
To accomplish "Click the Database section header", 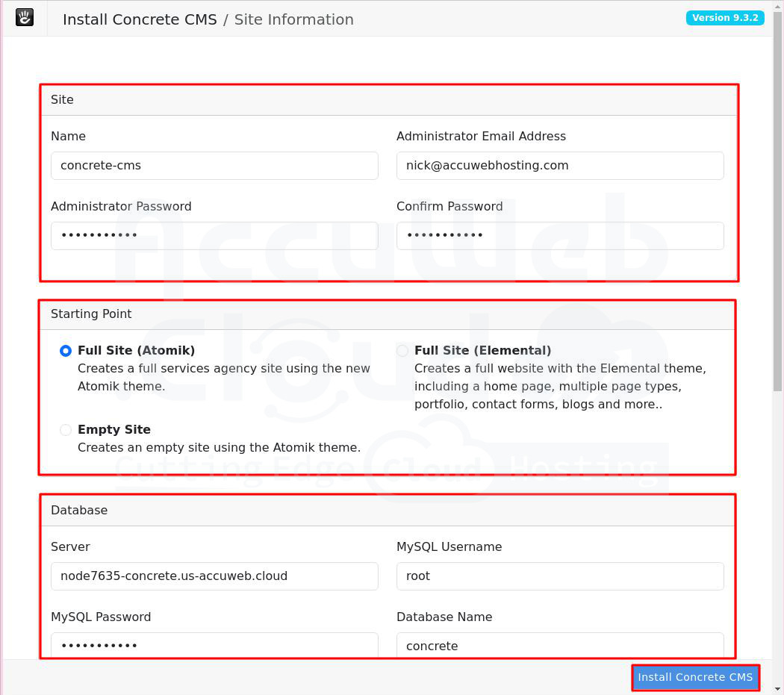I will (x=79, y=511).
